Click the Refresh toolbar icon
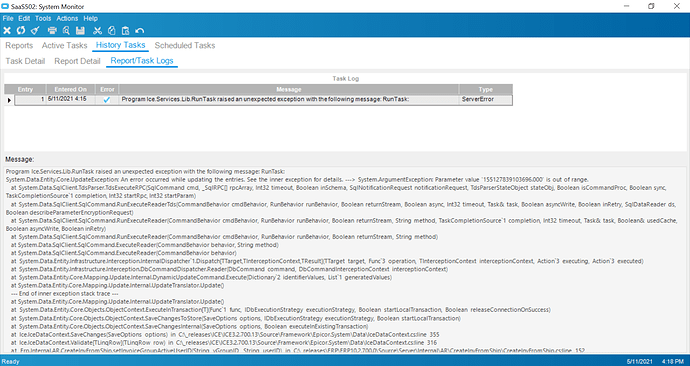 click(21, 30)
